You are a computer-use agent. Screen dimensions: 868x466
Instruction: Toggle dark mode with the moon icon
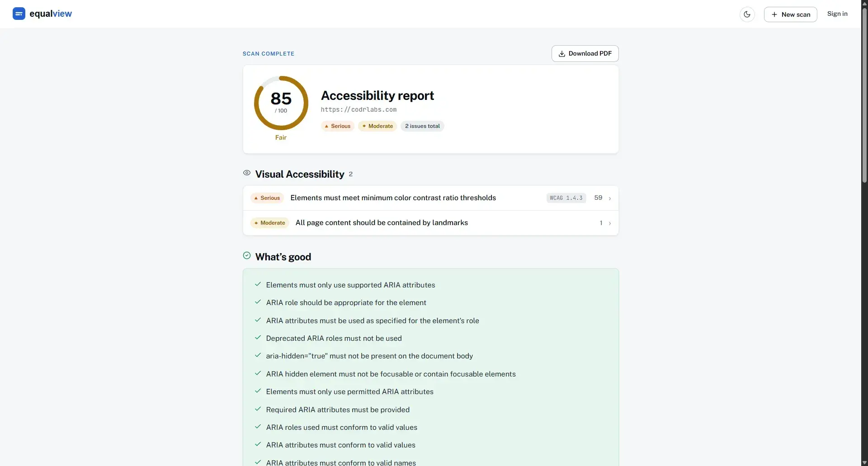[x=747, y=14]
